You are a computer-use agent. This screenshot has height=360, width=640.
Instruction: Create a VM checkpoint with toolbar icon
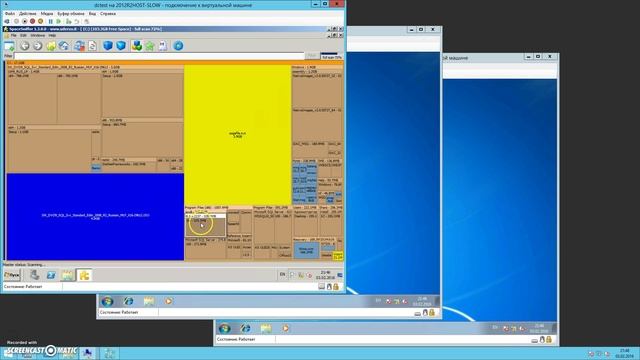(x=69, y=21)
